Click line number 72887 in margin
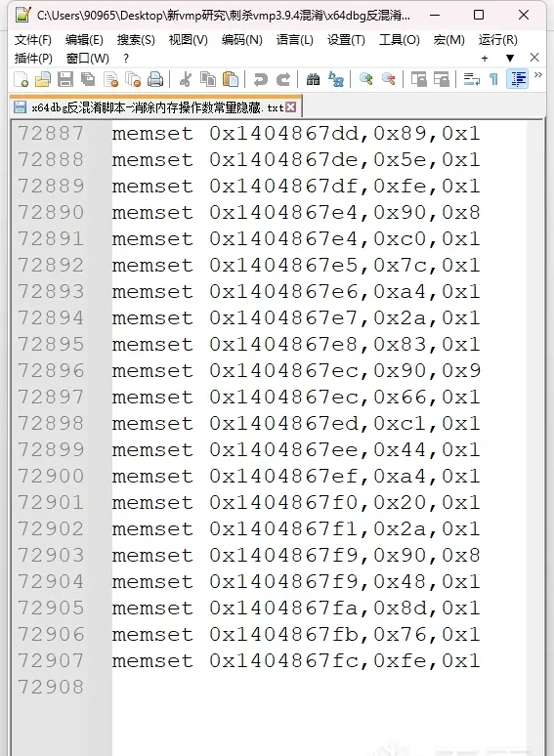Screen dimensions: 554x756 pos(51,134)
